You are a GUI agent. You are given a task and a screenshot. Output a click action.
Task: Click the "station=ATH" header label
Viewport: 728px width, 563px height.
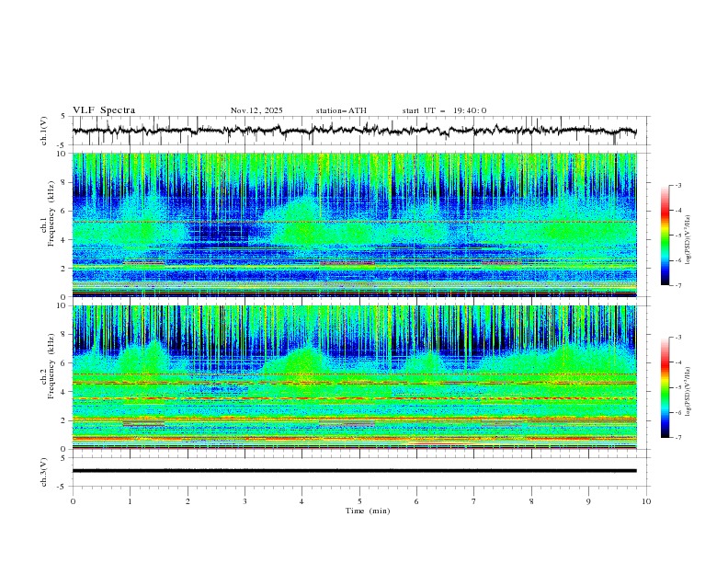(x=341, y=110)
